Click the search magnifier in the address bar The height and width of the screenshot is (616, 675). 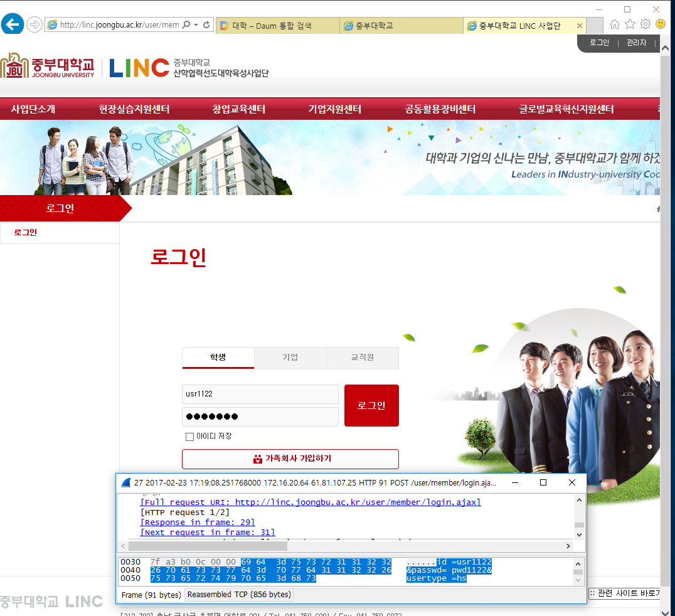coord(186,25)
